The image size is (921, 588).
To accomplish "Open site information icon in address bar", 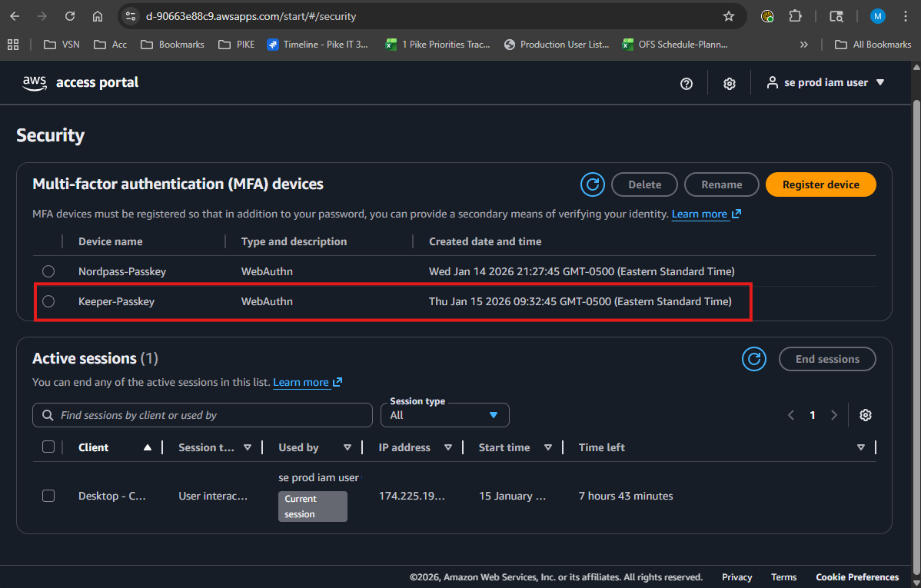I will 131,16.
